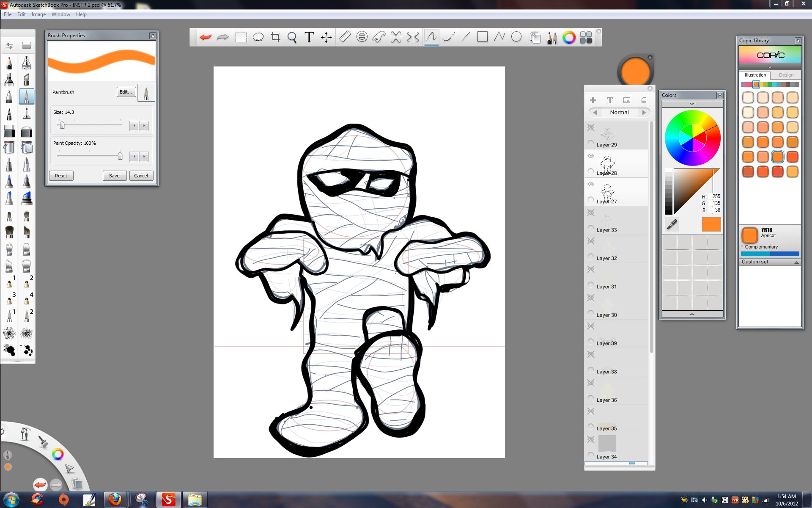812x508 pixels.
Task: Select the straight Line draw tool
Action: click(466, 37)
